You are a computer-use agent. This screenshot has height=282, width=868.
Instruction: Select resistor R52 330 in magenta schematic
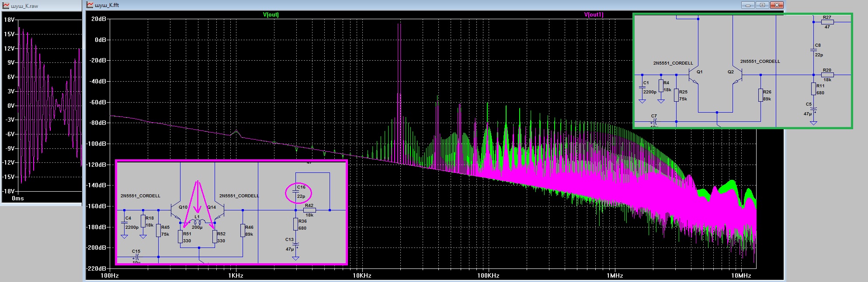pos(215,237)
